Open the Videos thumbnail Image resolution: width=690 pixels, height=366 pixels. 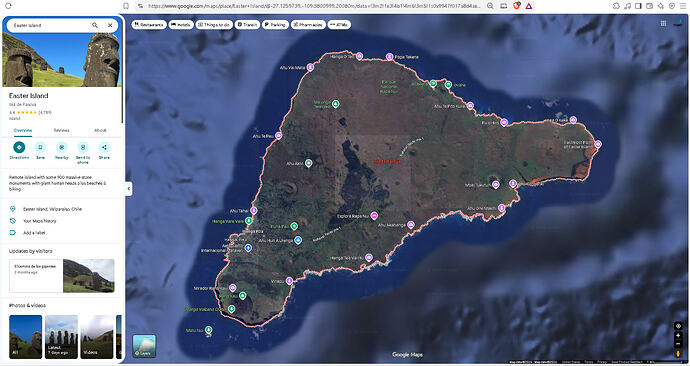pos(97,337)
